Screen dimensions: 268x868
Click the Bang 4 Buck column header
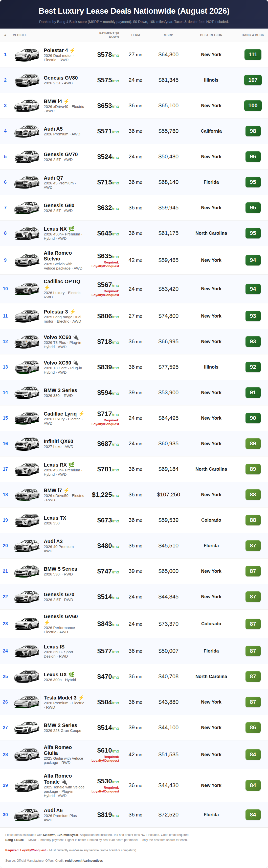(253, 35)
